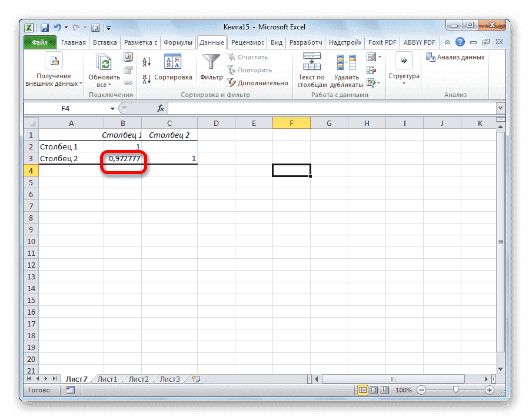Screen dimensions: 529x420
Task: Click the Очистить filter command
Action: click(x=252, y=56)
